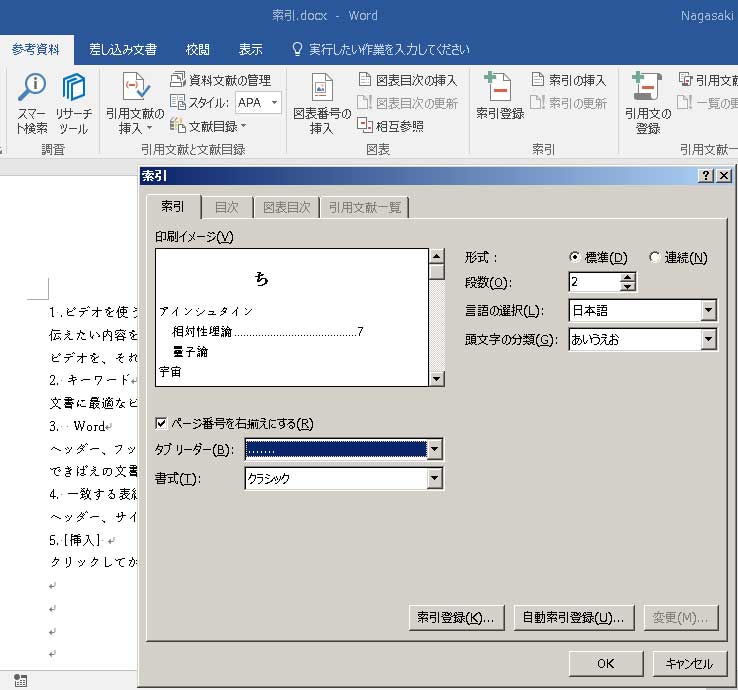Switch to the Mailings (差し込み文書) ribbon tab
738x690 pixels.
[122, 49]
